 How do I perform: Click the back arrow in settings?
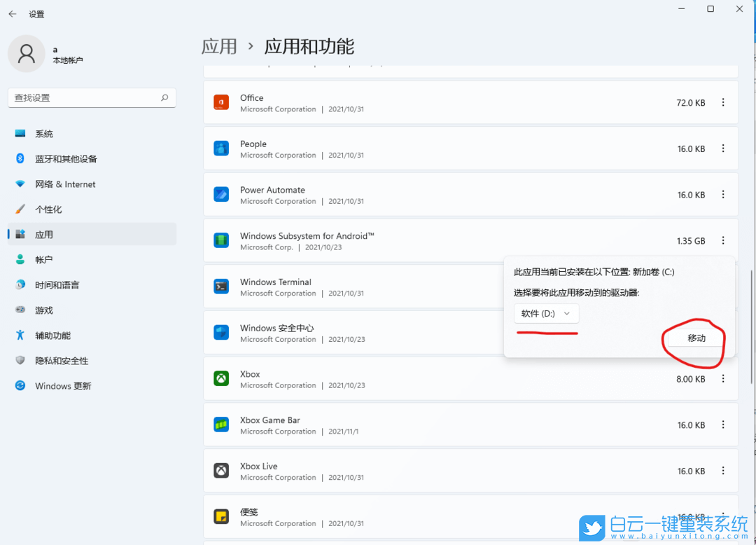pos(13,13)
